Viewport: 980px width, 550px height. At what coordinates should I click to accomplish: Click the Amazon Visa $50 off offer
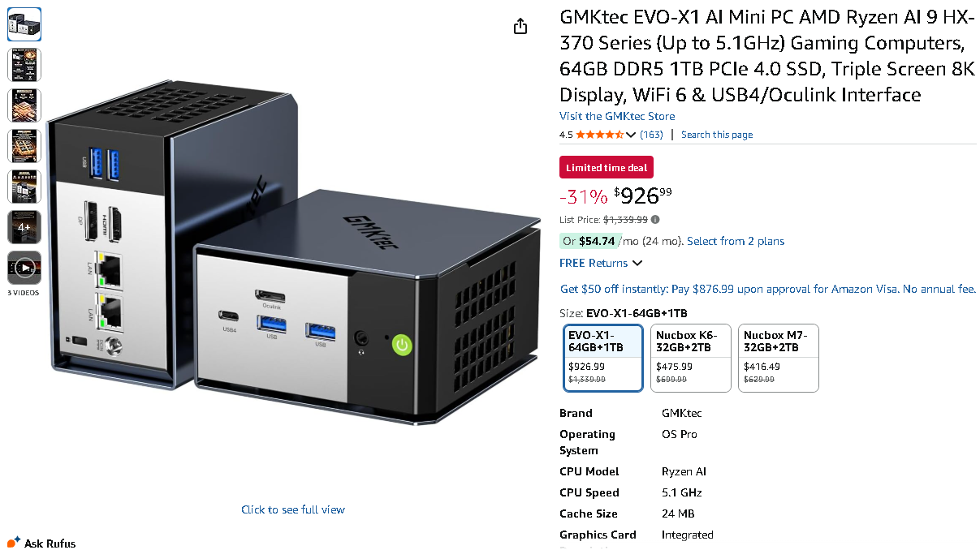[768, 290]
